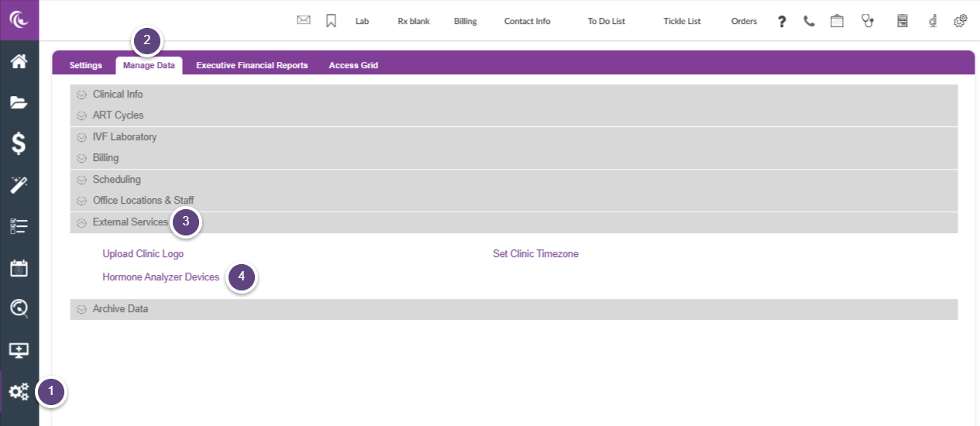
Task: Collapse the External Services section
Action: 514,222
